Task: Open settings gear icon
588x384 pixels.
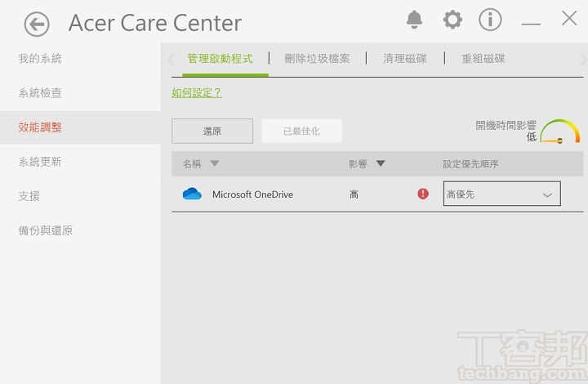Action: pos(452,20)
